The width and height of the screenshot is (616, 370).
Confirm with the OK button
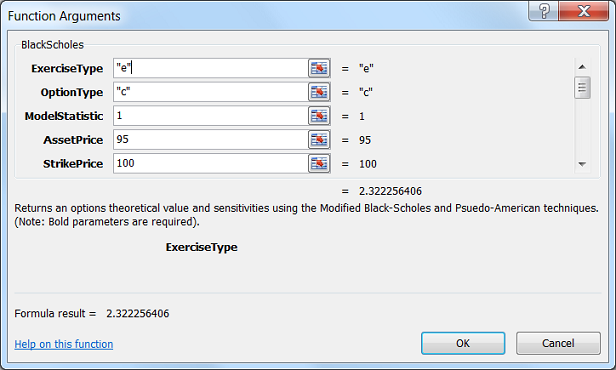(x=463, y=343)
